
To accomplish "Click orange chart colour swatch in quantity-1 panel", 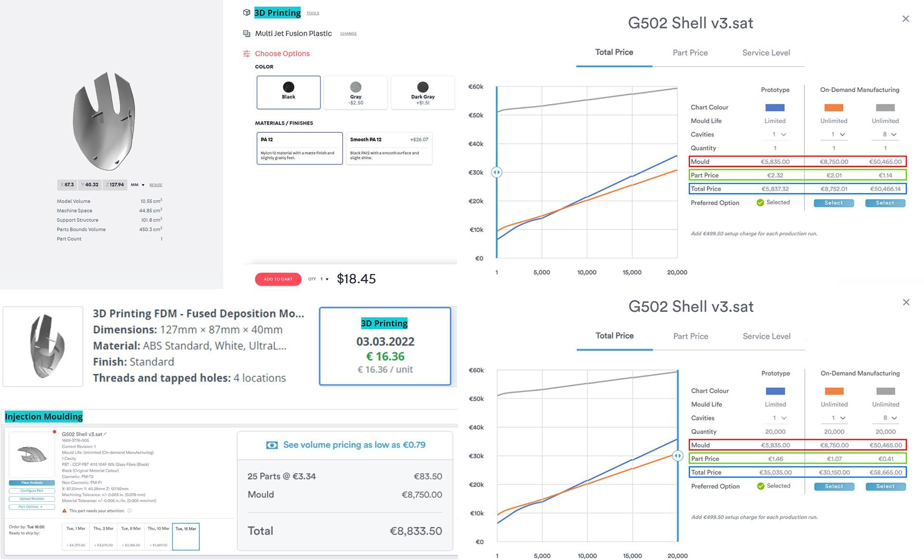I will pos(834,107).
